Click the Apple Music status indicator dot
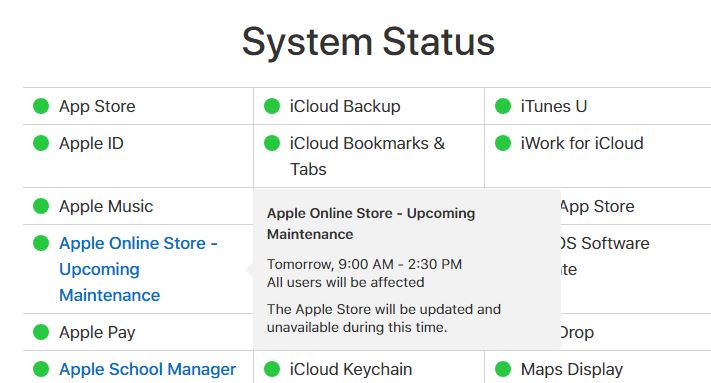 (x=41, y=206)
